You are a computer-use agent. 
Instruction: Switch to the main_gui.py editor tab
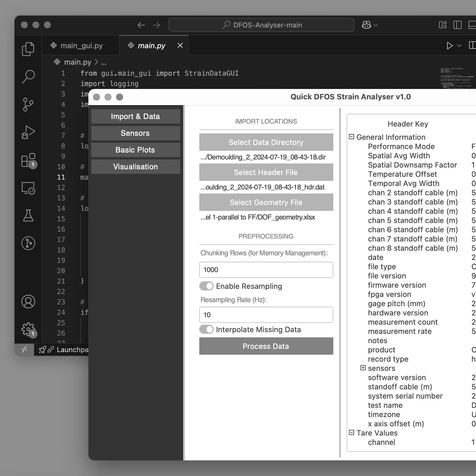click(x=81, y=46)
